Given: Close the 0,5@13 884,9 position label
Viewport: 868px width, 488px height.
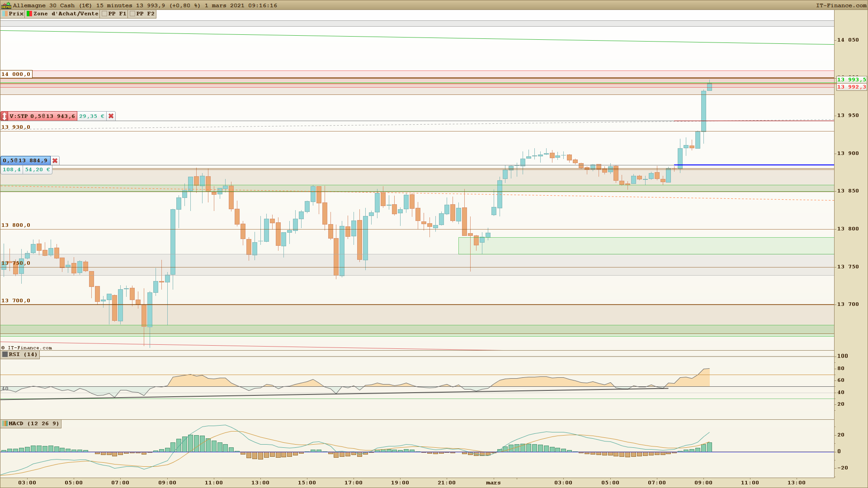Looking at the screenshot, I should tap(55, 160).
